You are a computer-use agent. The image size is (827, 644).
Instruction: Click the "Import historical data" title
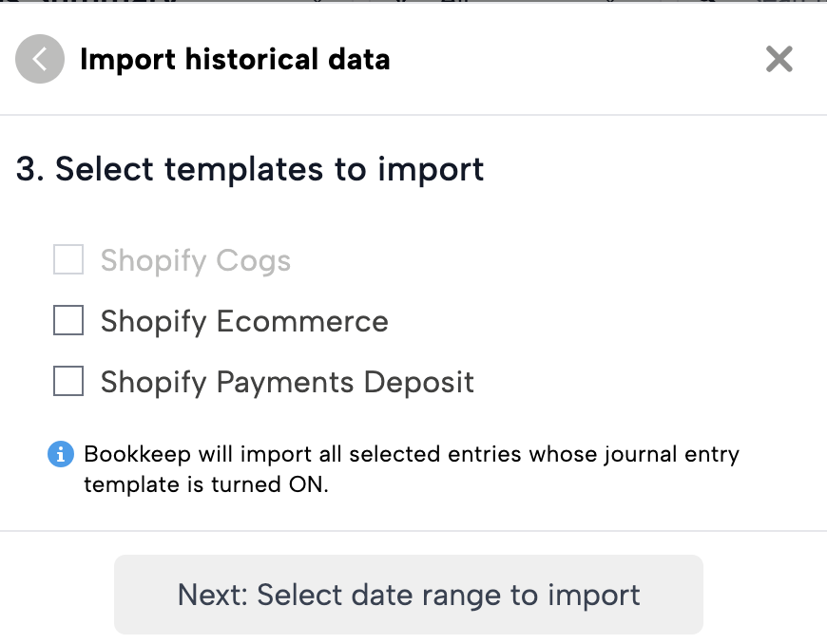click(x=235, y=60)
